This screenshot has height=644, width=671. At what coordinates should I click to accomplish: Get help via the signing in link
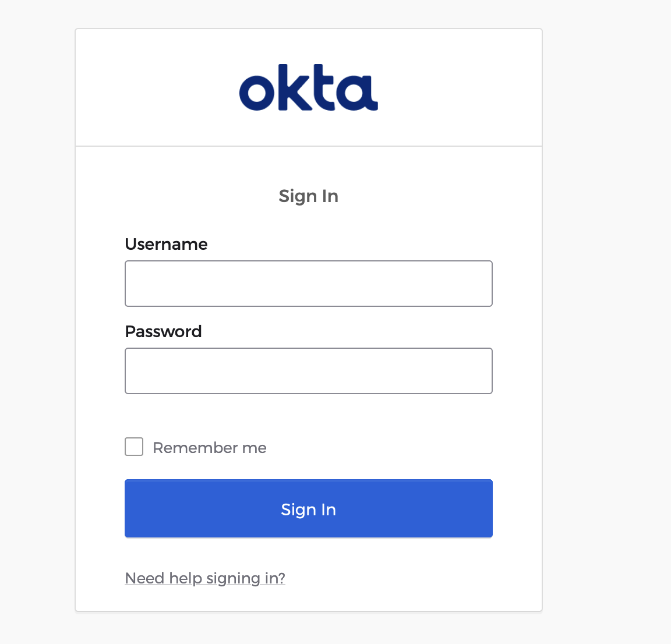205,578
